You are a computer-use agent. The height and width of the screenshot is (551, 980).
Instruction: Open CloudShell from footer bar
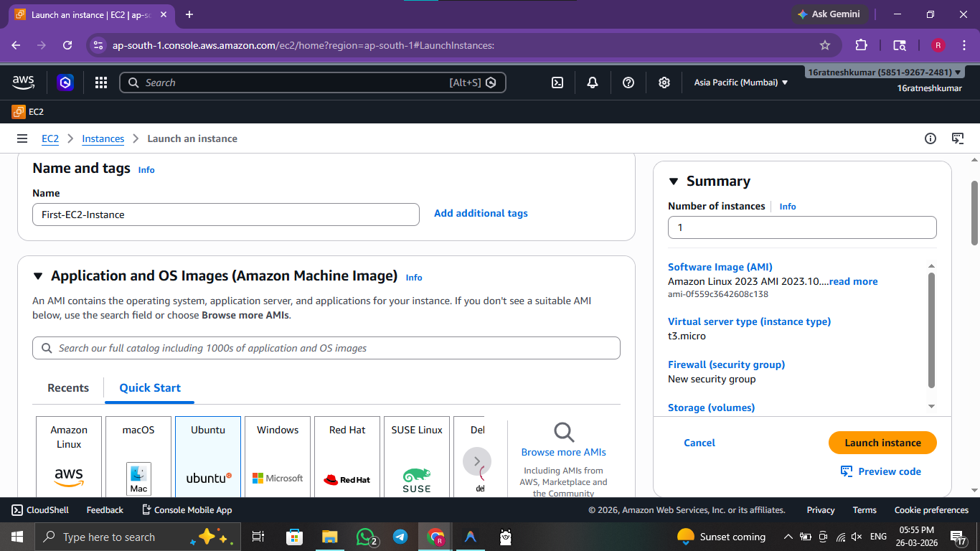[40, 510]
